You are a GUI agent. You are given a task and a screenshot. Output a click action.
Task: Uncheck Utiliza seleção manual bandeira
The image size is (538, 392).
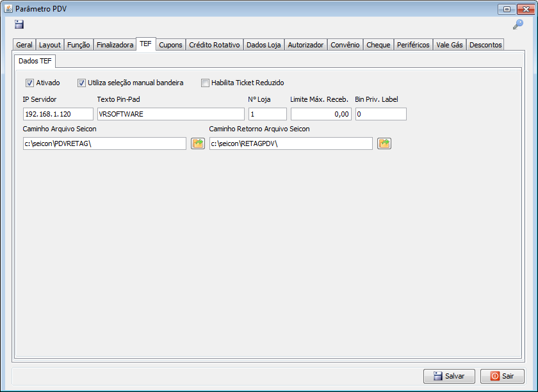(81, 83)
